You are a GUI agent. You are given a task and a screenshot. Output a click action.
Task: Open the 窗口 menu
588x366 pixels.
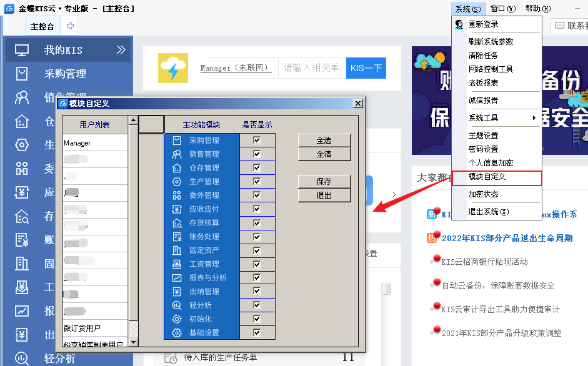tap(502, 9)
